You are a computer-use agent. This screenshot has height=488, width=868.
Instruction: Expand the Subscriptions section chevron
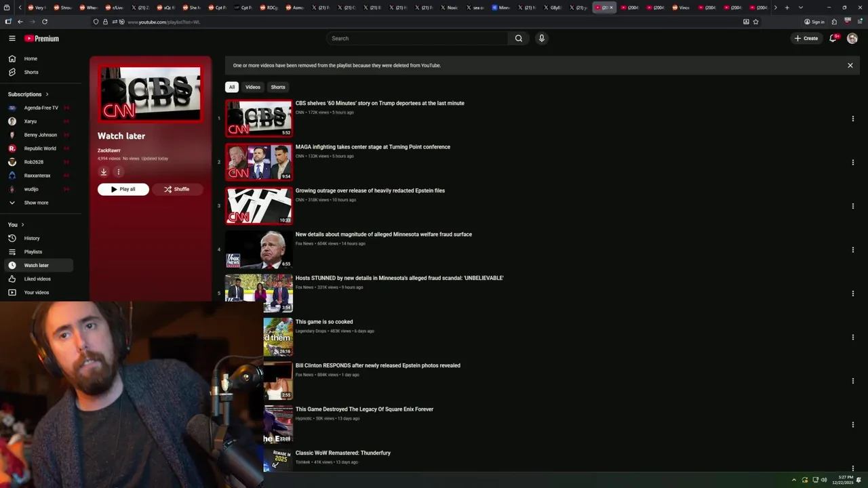[47, 94]
